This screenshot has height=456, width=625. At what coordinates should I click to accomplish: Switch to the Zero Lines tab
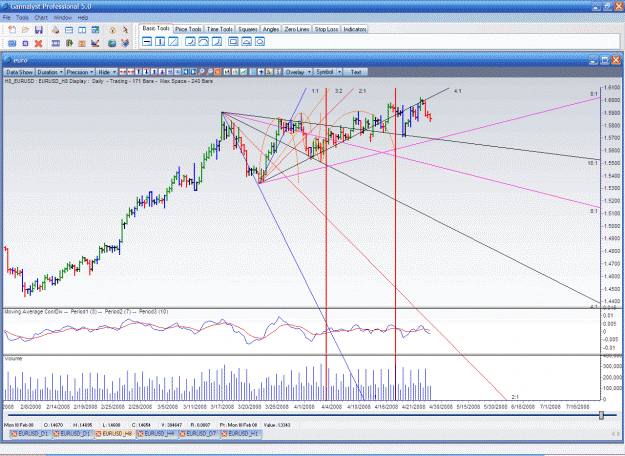297,29
